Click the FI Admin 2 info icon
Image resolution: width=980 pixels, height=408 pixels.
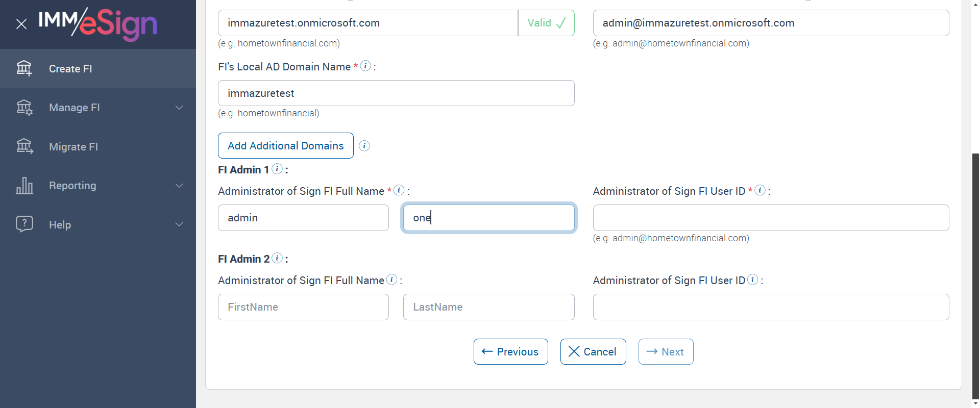277,258
